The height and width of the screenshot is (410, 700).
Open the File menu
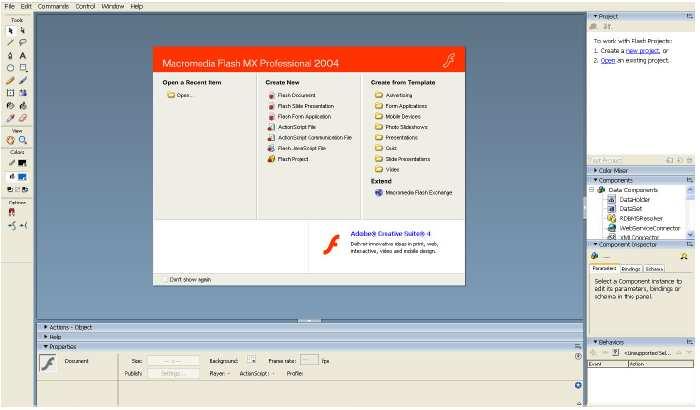tap(9, 6)
